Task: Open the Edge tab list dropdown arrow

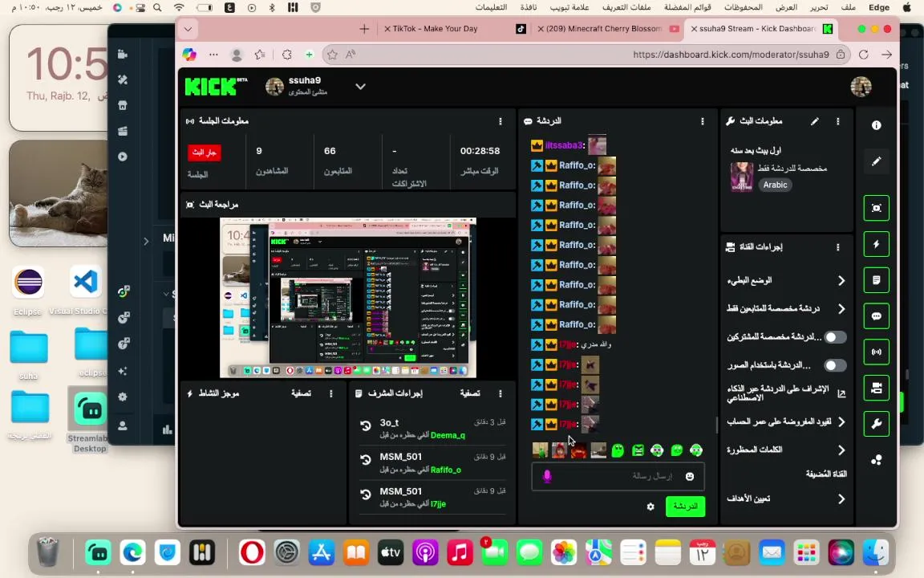Action: 188,28
